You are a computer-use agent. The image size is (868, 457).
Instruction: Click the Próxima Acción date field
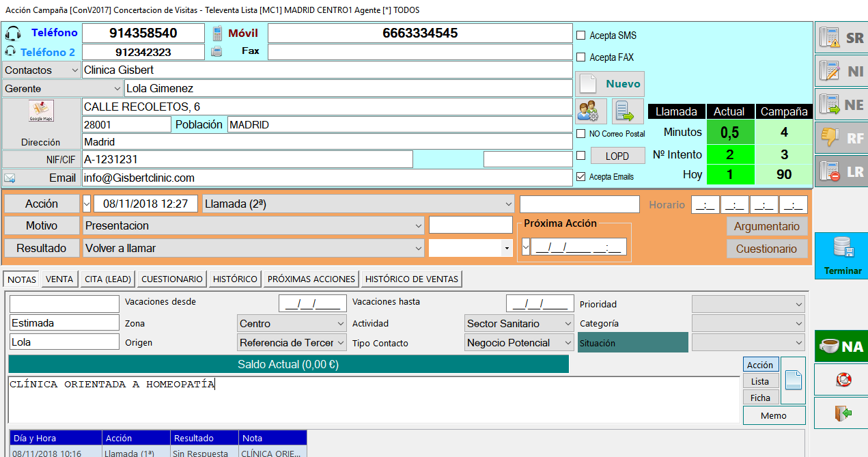pos(578,247)
